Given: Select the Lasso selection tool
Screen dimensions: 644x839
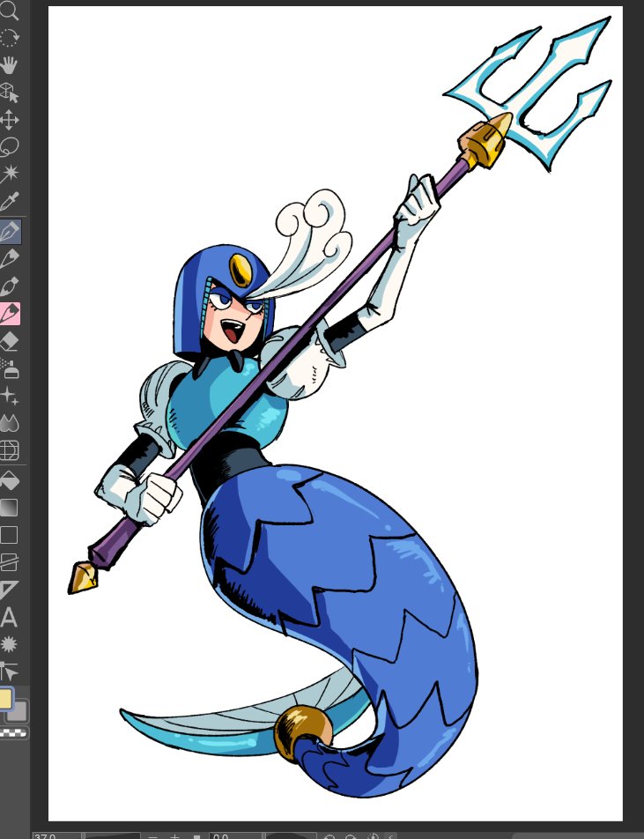Looking at the screenshot, I should coord(9,147).
